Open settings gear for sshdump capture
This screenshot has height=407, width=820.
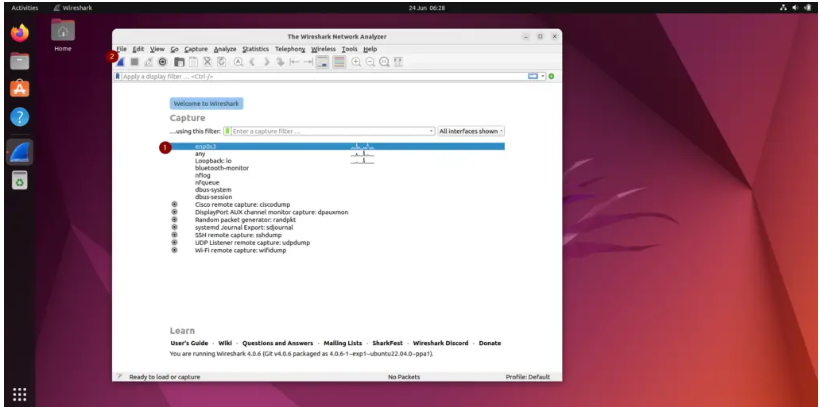tap(175, 235)
